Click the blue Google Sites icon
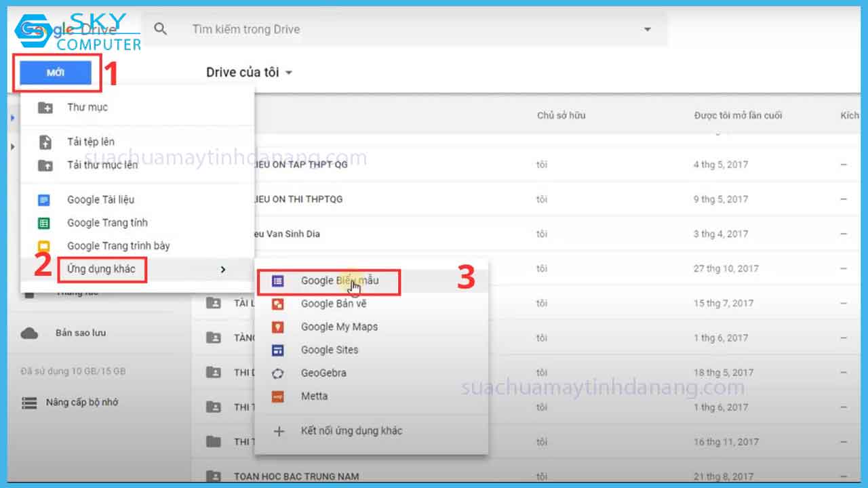This screenshot has height=488, width=868. (277, 350)
